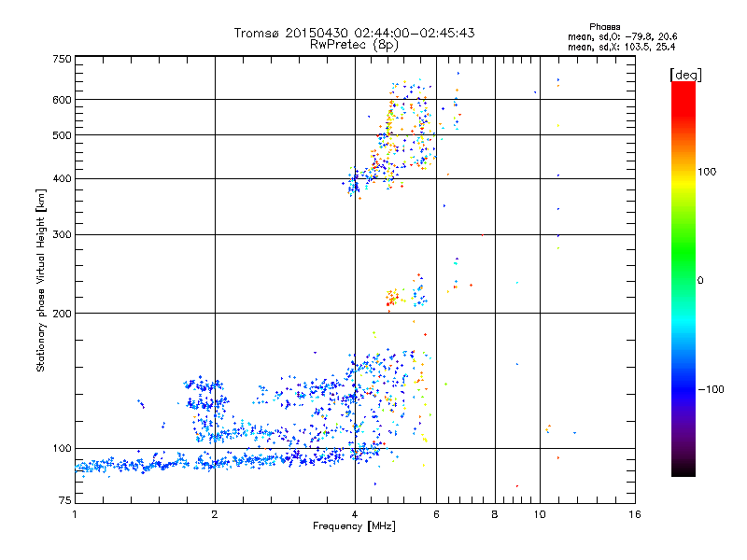Image resolution: width=747 pixels, height=560 pixels.
Task: Click colorbar tick label '0'
Action: (699, 280)
